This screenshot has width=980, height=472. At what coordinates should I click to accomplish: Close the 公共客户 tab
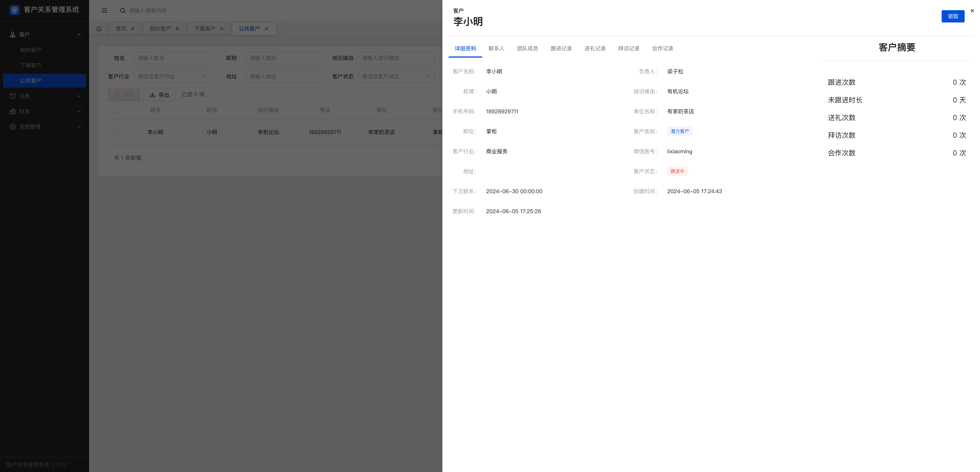[x=266, y=29]
